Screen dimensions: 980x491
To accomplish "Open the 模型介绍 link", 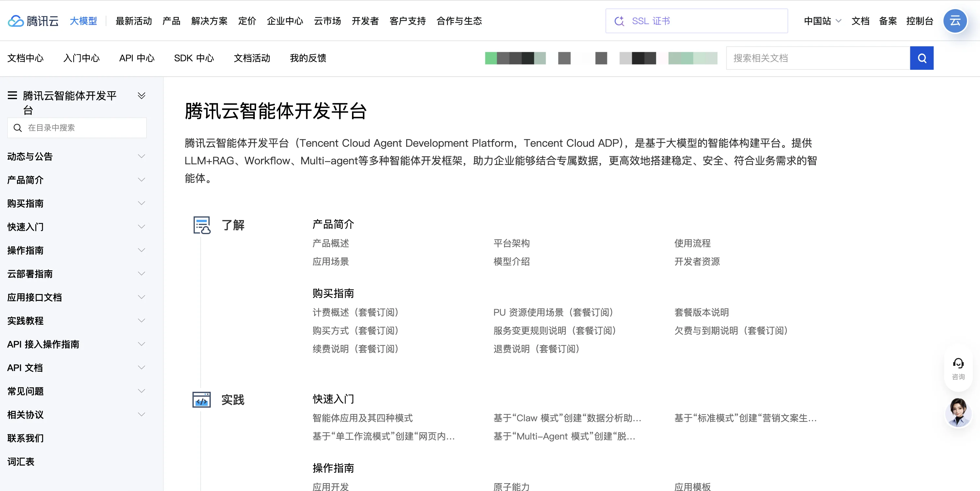I will point(512,262).
